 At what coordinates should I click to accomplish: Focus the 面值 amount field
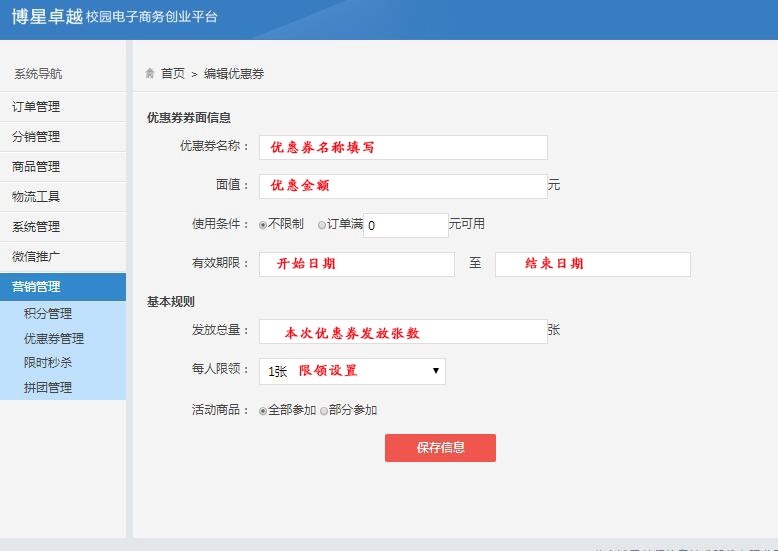(403, 186)
